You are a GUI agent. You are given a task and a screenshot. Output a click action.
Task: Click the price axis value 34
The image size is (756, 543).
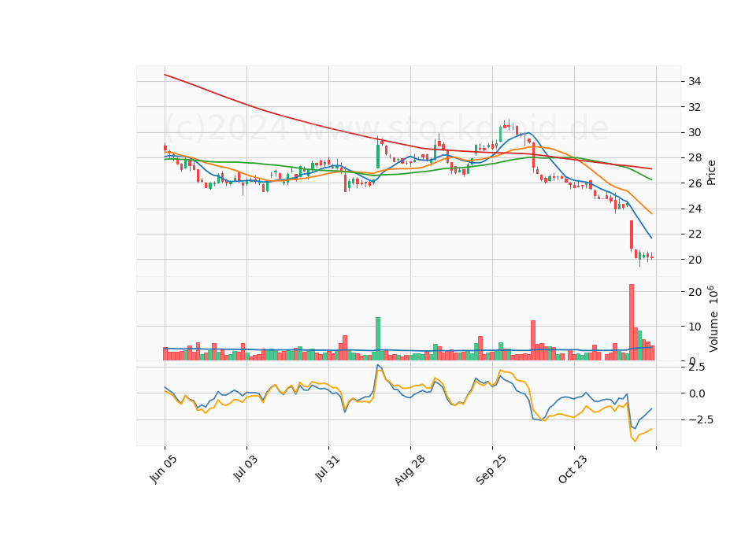click(695, 81)
